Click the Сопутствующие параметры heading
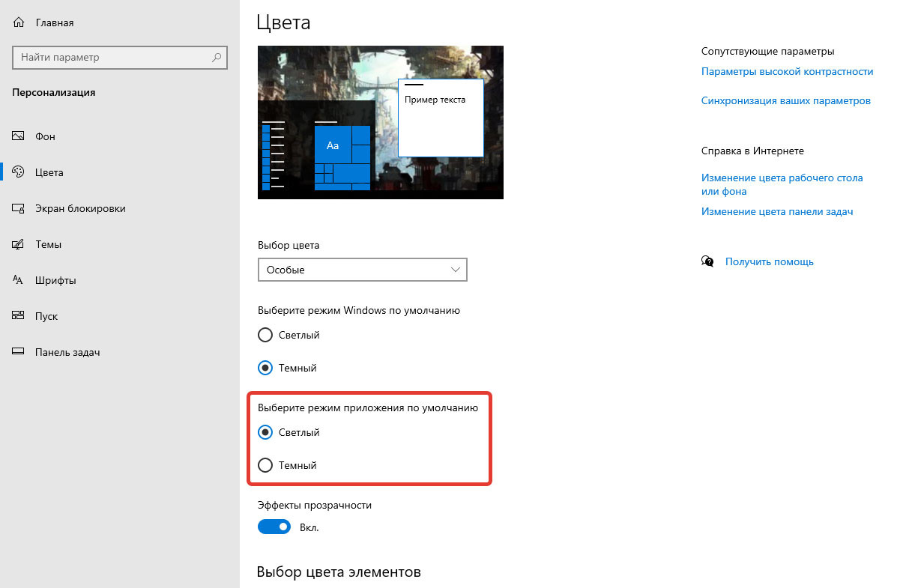The width and height of the screenshot is (897, 588). click(767, 52)
